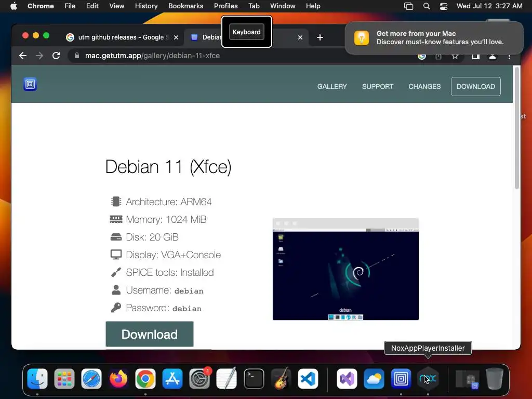Open Chrome's three-dot menu
This screenshot has height=399, width=532.
(509, 57)
